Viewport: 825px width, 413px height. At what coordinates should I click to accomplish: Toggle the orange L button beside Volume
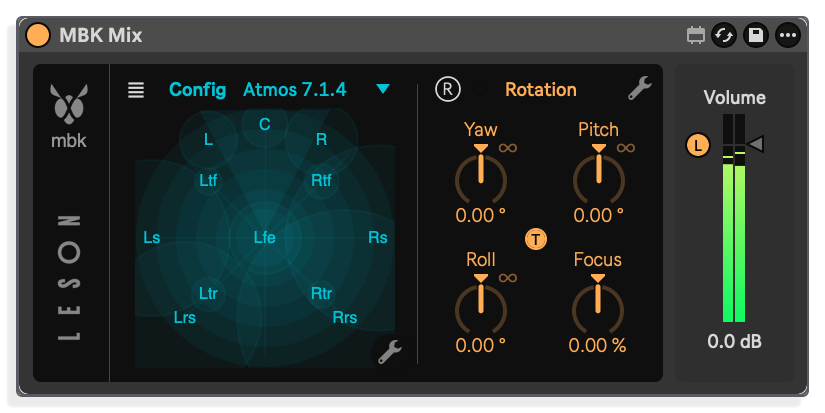(x=698, y=145)
